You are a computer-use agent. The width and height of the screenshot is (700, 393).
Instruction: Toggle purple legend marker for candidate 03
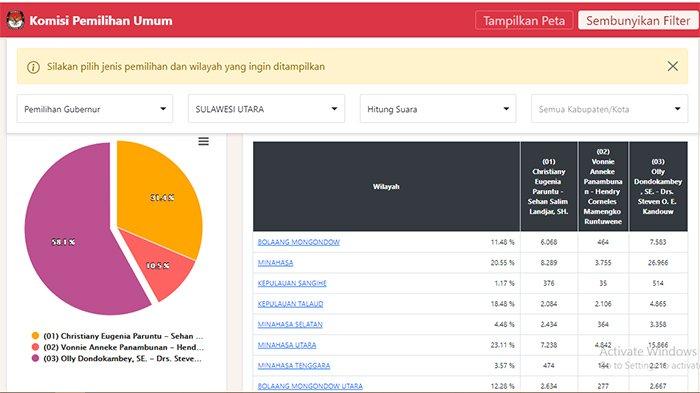click(35, 358)
